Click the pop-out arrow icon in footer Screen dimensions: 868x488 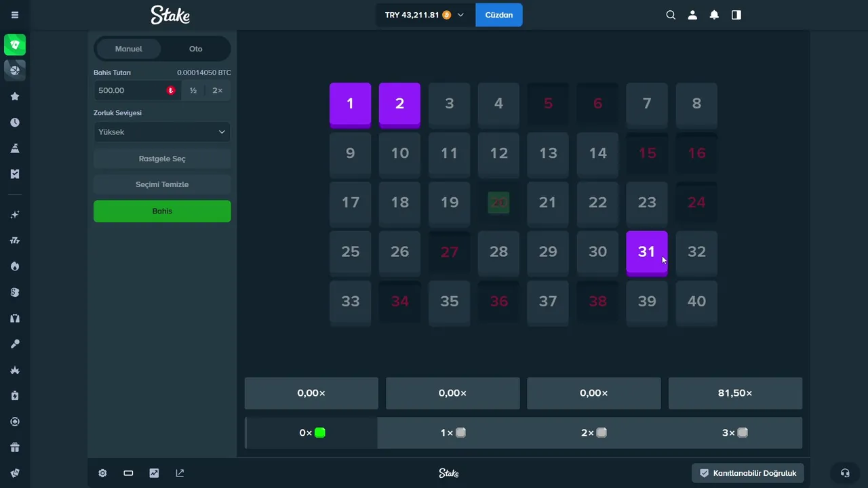click(180, 473)
